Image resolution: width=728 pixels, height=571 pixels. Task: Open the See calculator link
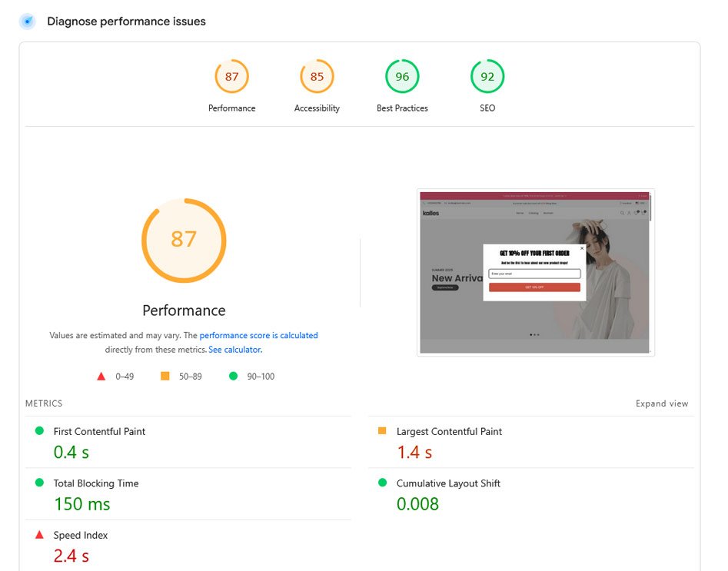click(x=235, y=350)
